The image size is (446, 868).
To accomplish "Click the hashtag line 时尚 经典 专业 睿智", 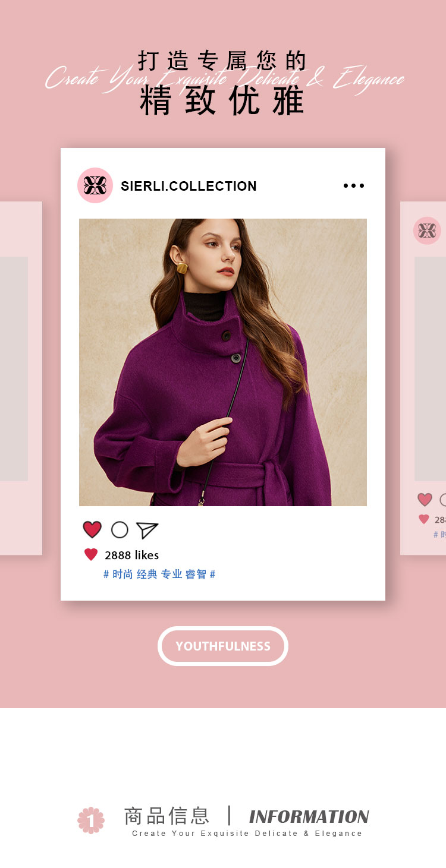I will pyautogui.click(x=159, y=575).
